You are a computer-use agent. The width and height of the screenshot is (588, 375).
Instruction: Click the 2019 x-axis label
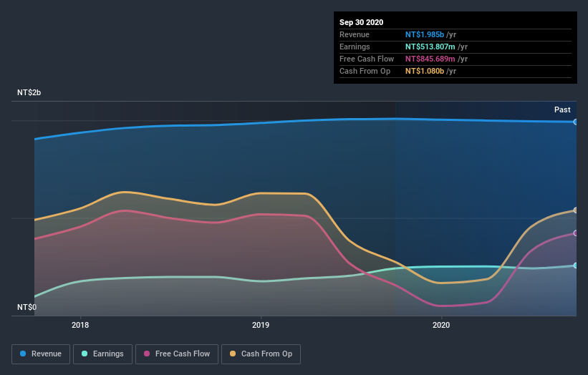pos(261,325)
